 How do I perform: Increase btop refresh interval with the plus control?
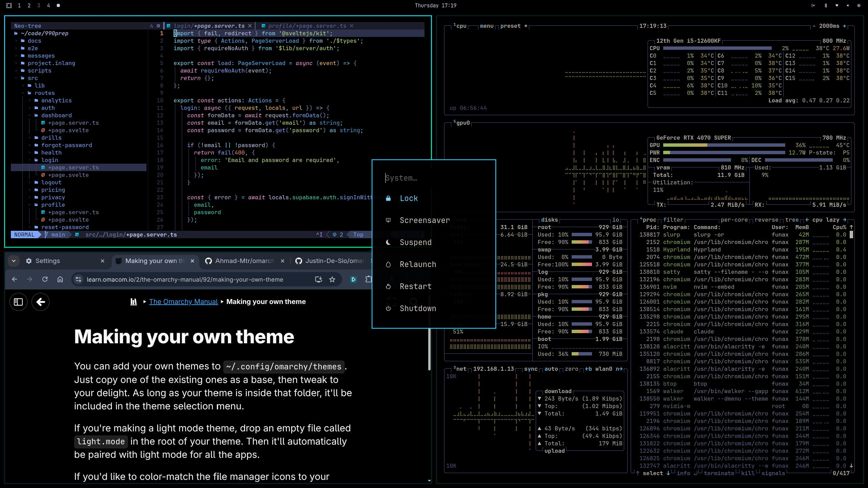click(x=844, y=26)
